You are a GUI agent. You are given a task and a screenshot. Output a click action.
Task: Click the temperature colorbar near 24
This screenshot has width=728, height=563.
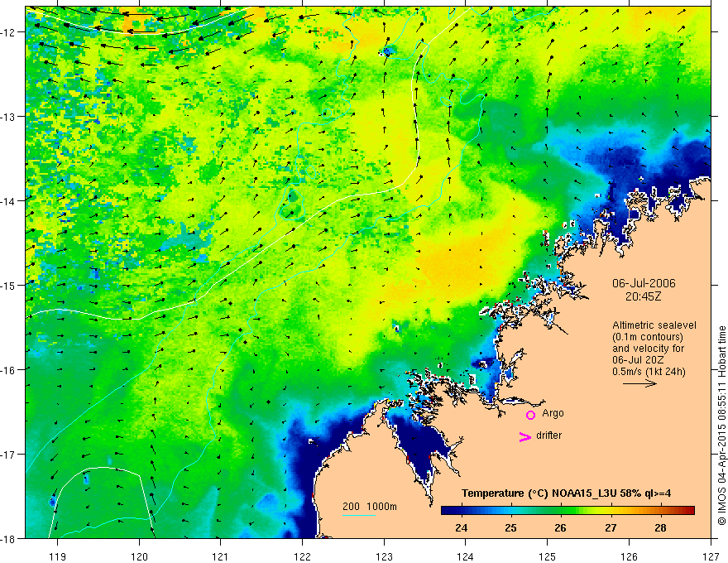[461, 511]
